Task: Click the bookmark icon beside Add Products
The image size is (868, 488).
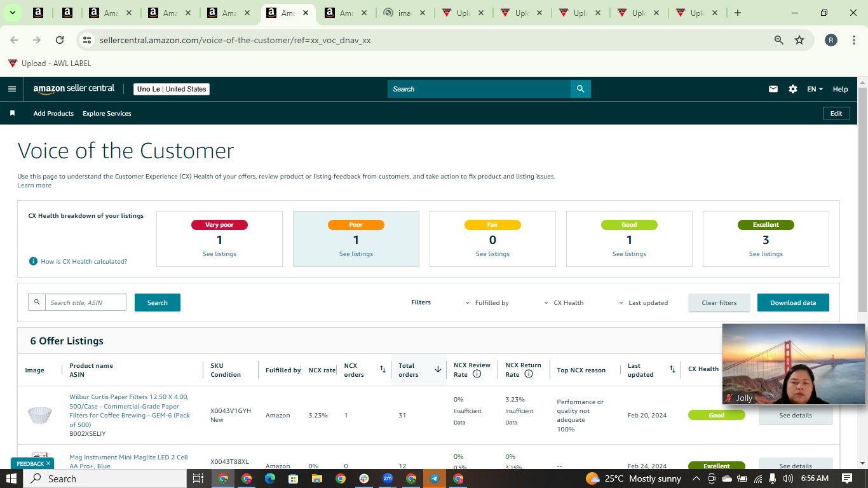Action: pyautogui.click(x=12, y=113)
